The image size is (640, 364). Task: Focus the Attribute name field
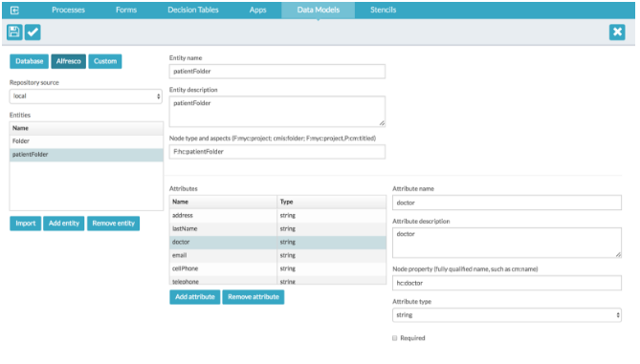507,203
